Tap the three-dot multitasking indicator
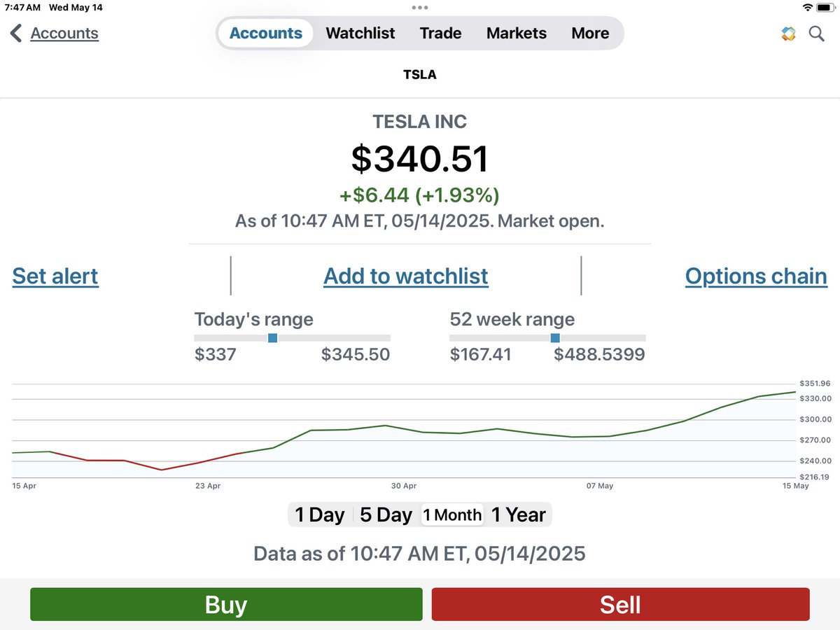Screen dimensions: 840x630 click(x=420, y=7)
